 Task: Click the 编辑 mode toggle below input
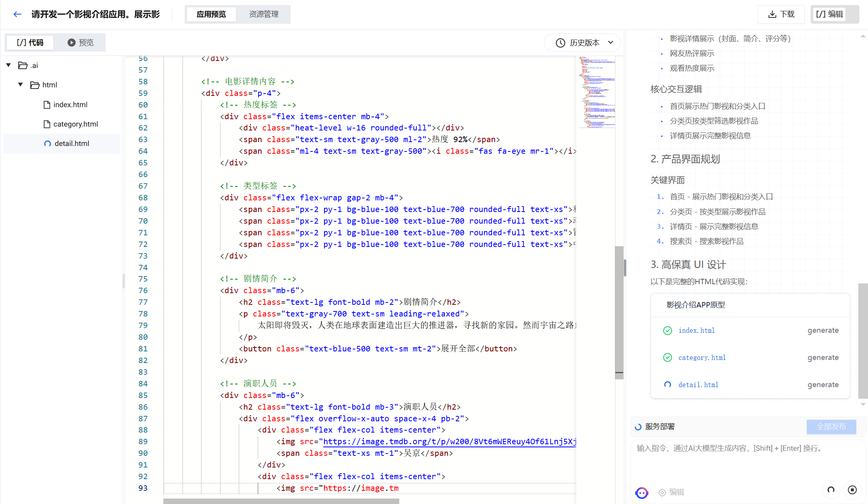click(671, 492)
